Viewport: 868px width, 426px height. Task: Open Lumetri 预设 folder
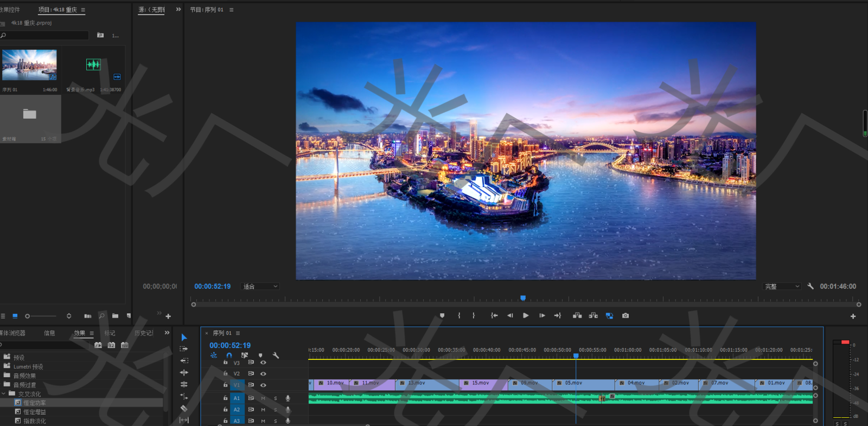[x=28, y=367]
